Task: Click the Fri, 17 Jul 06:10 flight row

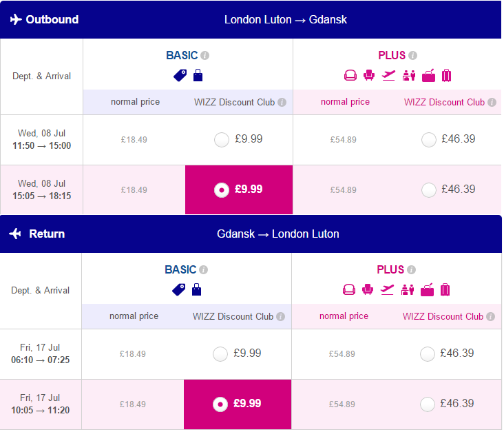Action: [x=251, y=354]
